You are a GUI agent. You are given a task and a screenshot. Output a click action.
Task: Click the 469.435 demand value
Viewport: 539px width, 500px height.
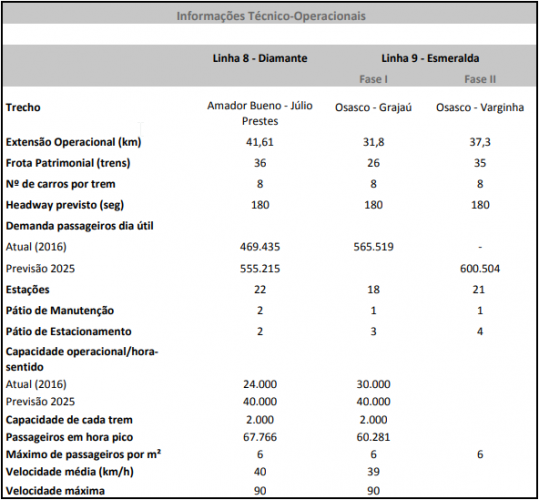[x=260, y=247]
